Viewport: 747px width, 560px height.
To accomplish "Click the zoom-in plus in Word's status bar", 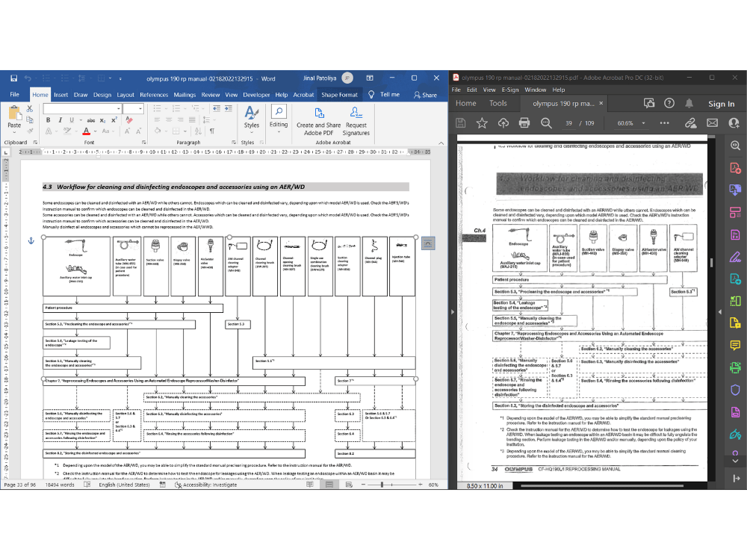I will pos(420,485).
